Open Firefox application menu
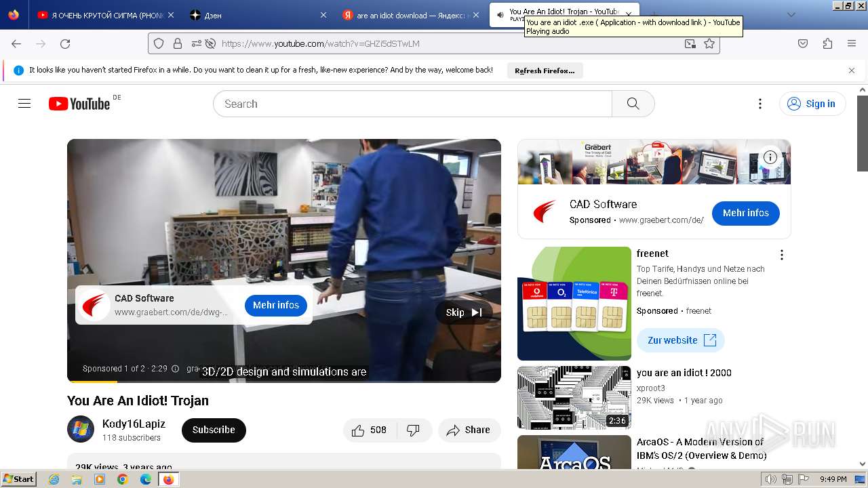Screen dimensions: 868x488 (852, 43)
